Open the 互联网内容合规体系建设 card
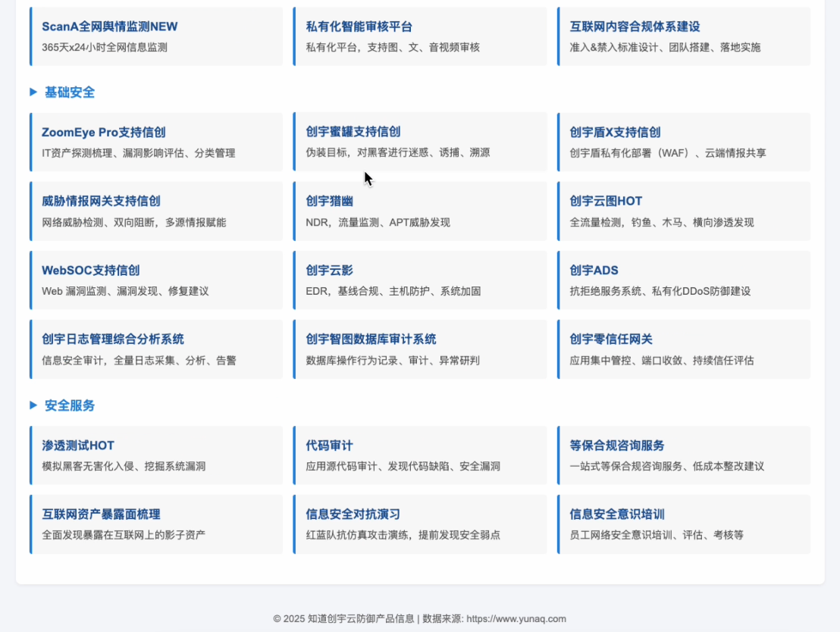The width and height of the screenshot is (840, 632). [684, 36]
